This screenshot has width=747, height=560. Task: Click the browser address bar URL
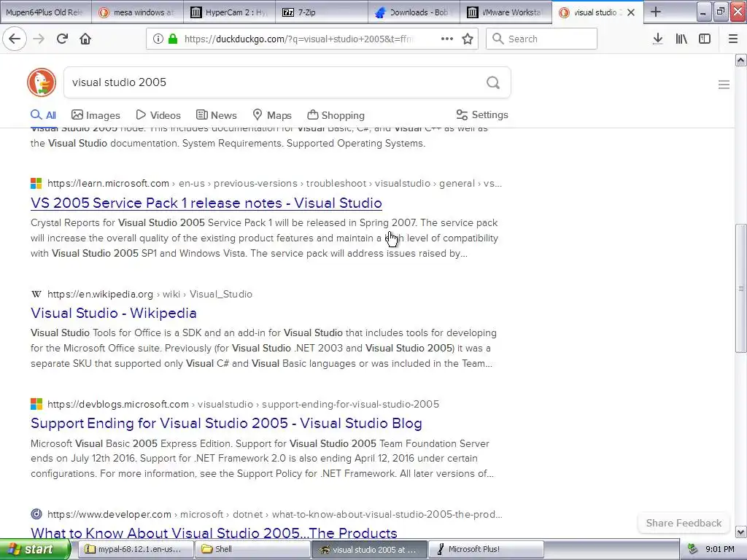point(298,39)
